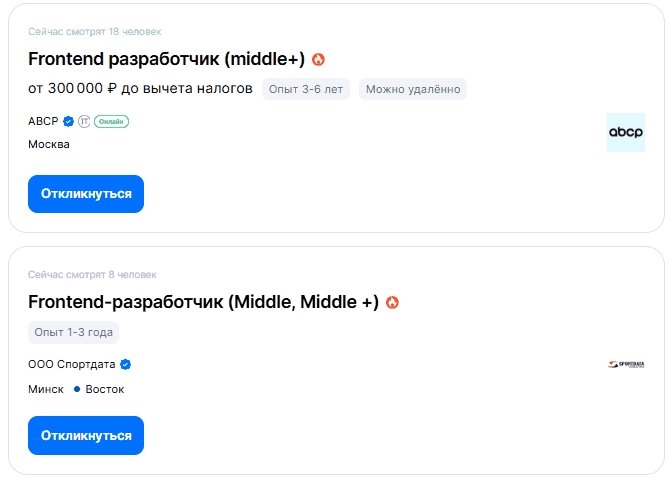This screenshot has height=479, width=669.
Task: Click the Можно удалённо tag
Action: coord(413,89)
